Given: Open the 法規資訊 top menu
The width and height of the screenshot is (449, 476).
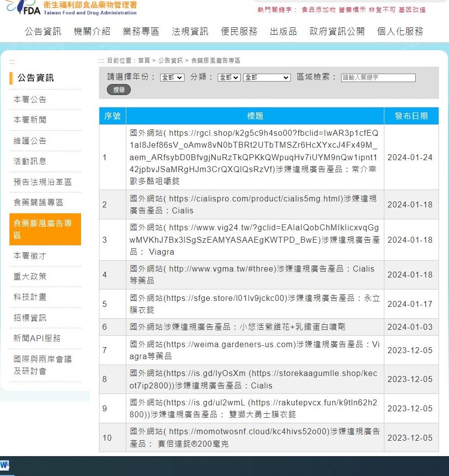Looking at the screenshot, I should 190,31.
